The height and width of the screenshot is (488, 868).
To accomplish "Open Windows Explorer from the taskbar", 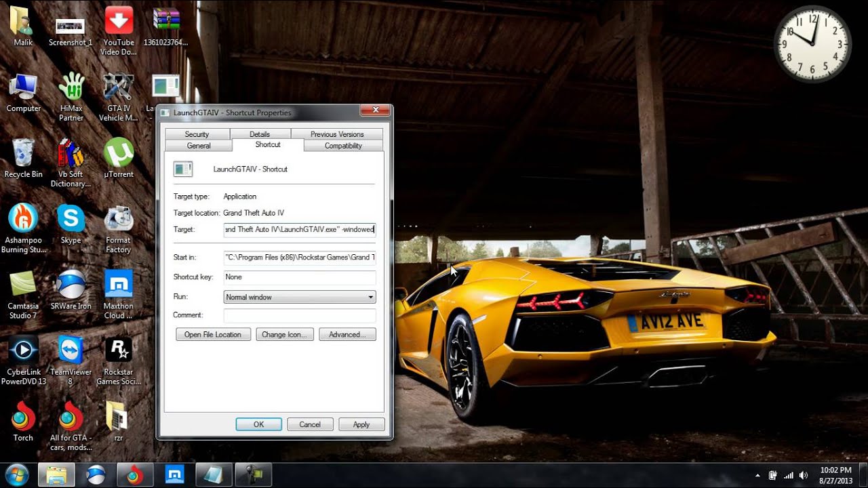I will 56,475.
